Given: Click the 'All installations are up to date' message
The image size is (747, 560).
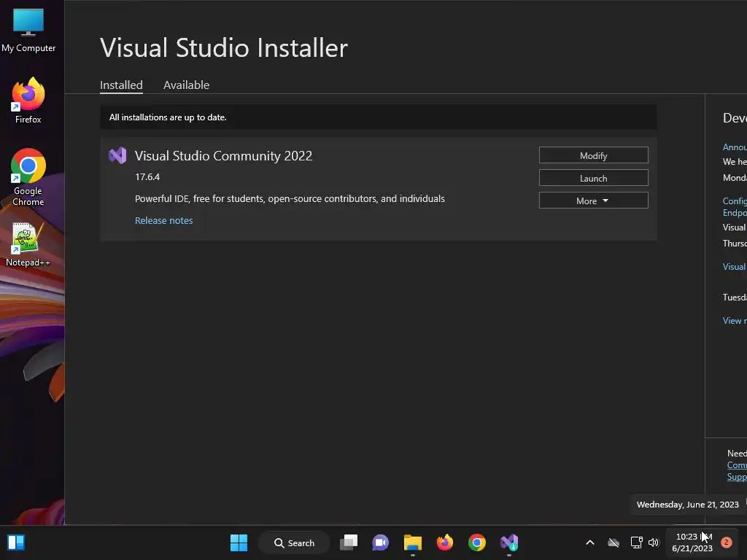Looking at the screenshot, I should click(168, 117).
